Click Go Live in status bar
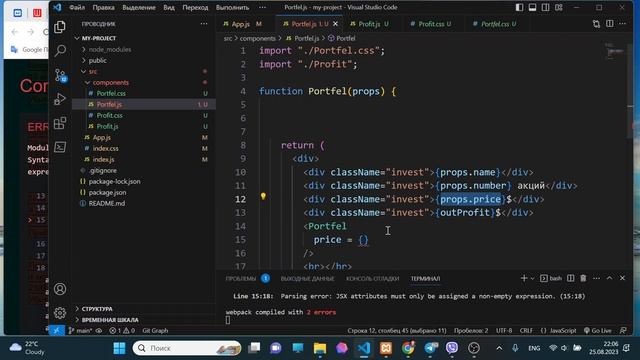 (598, 331)
